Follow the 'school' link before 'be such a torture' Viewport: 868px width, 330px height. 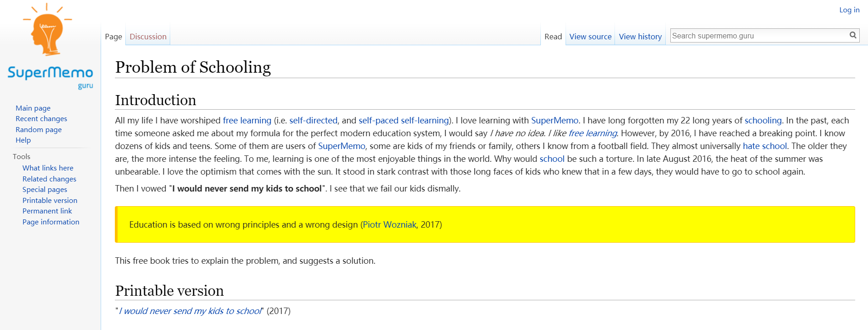552,159
